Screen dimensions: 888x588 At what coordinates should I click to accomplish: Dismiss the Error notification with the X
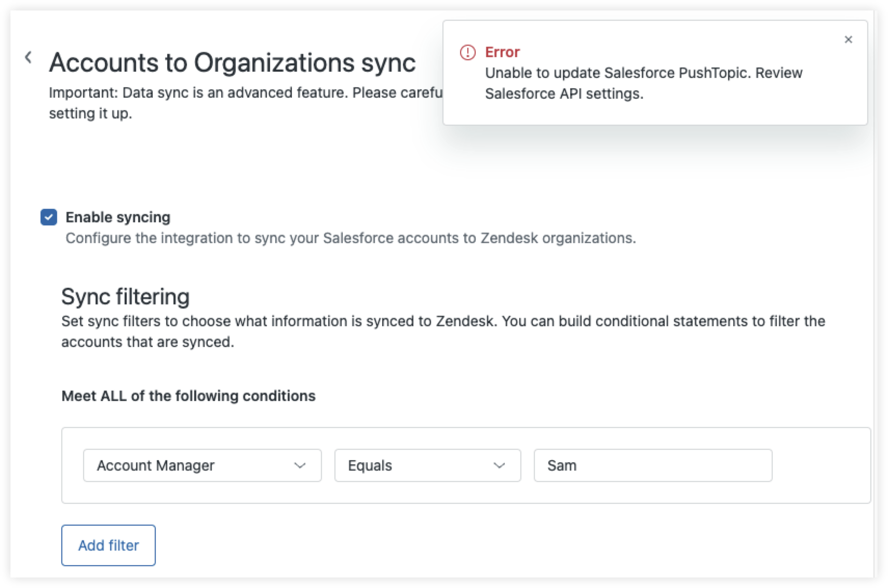click(848, 39)
